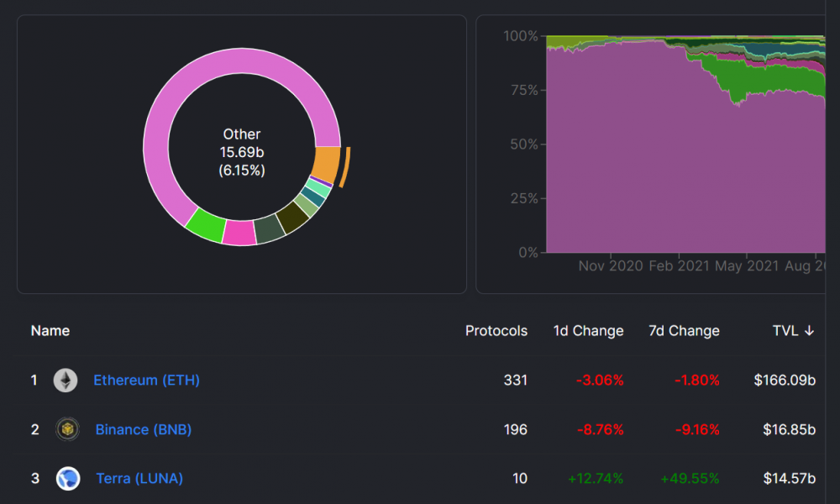Click Terra's 7d change +49.55%
Viewport: 840px width, 504px height.
(x=690, y=478)
